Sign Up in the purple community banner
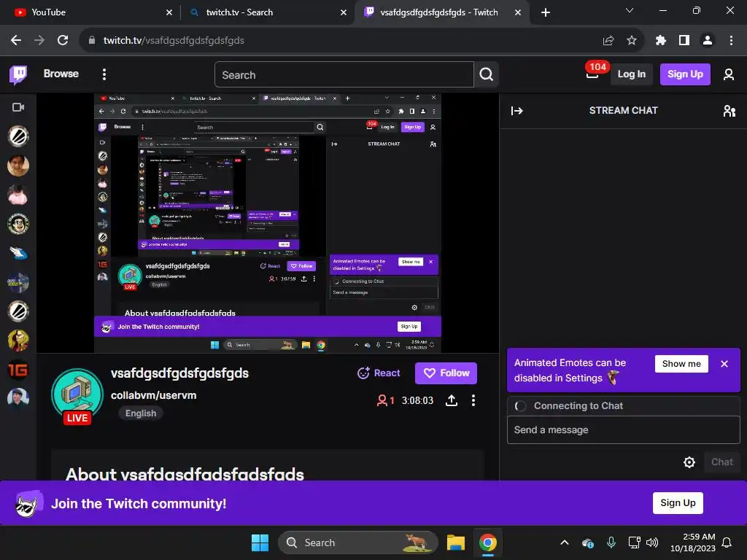This screenshot has width=747, height=560. (x=678, y=503)
